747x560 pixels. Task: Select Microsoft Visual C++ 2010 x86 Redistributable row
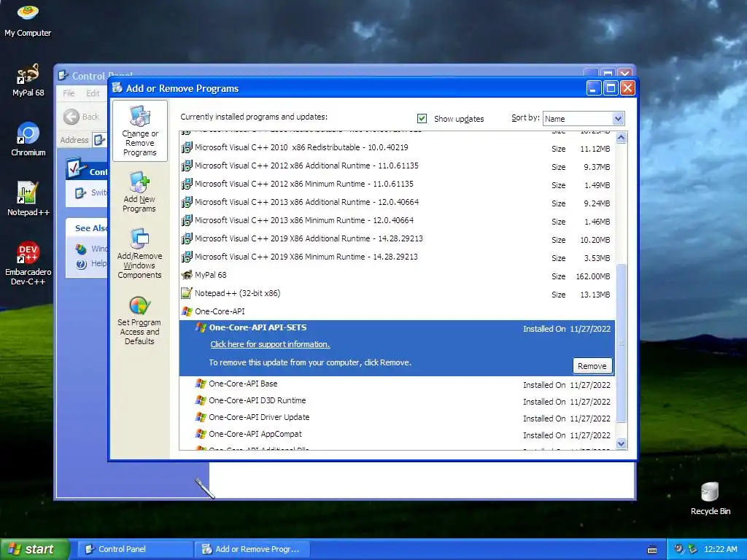(x=397, y=147)
